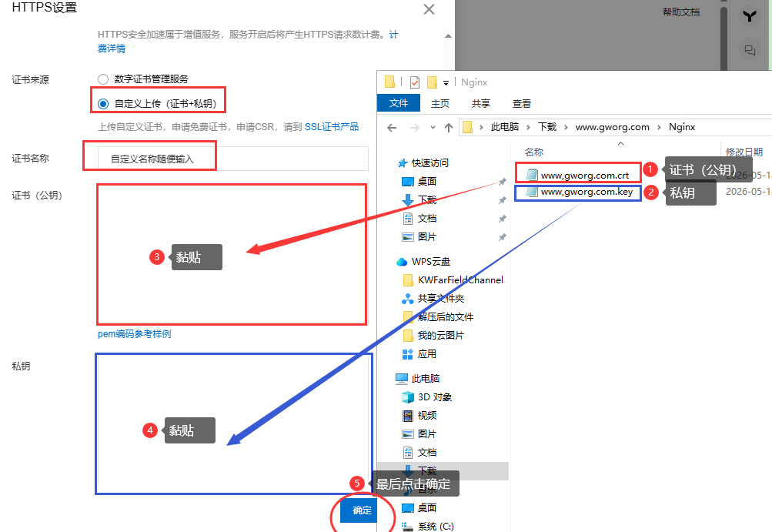Click 下载 in the address breadcrumb

coord(547,127)
